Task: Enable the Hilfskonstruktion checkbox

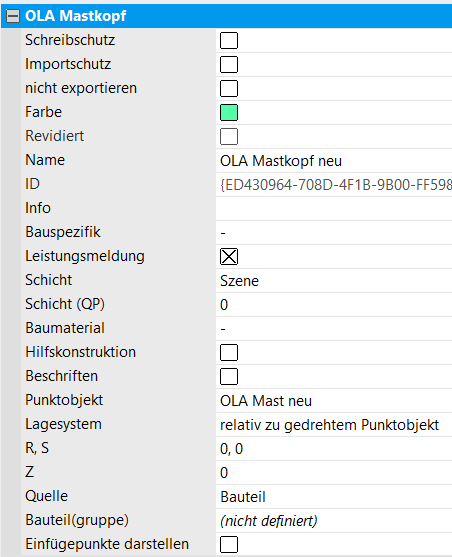Action: (229, 352)
